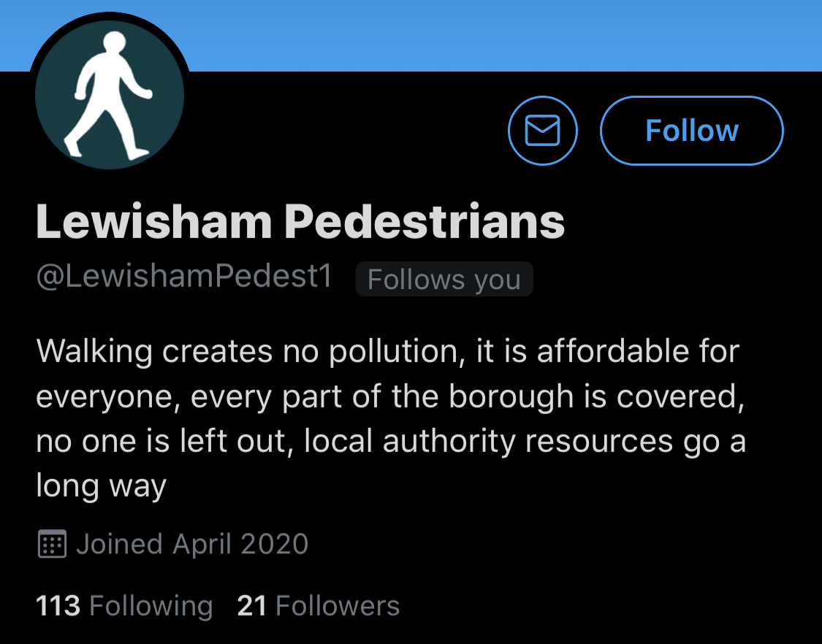The width and height of the screenshot is (822, 644).
Task: Click the word Following label
Action: click(x=151, y=606)
